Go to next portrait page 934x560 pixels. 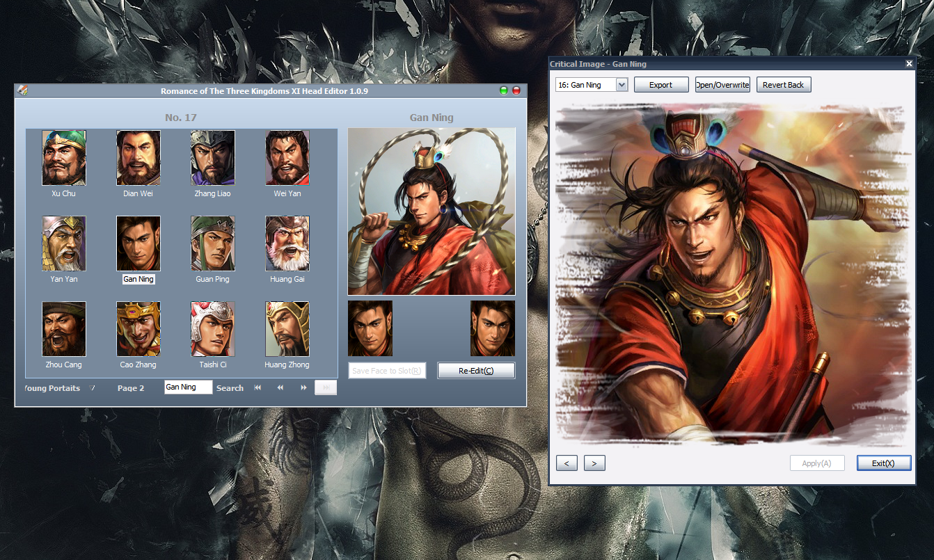[303, 387]
